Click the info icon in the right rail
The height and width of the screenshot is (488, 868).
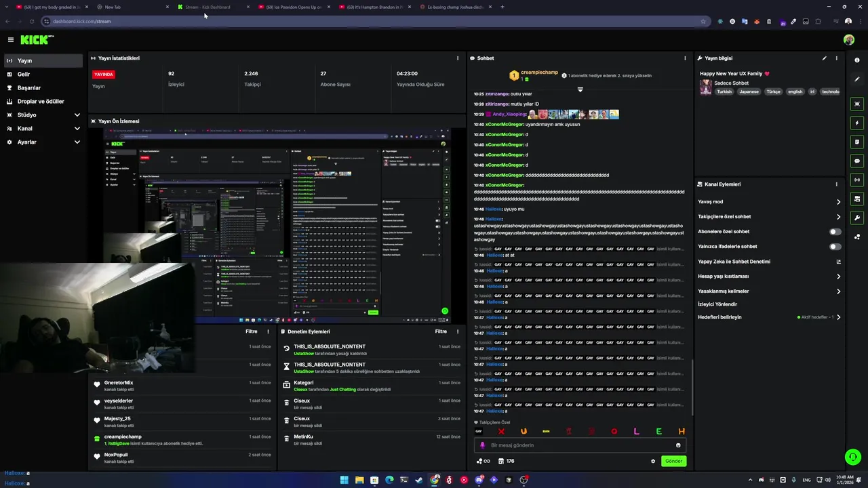[x=857, y=60]
